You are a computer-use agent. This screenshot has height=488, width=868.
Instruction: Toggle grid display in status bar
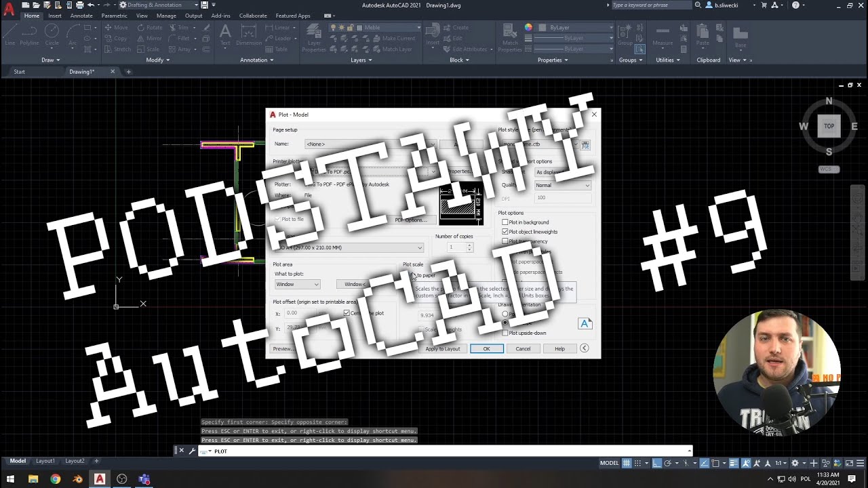tap(627, 463)
